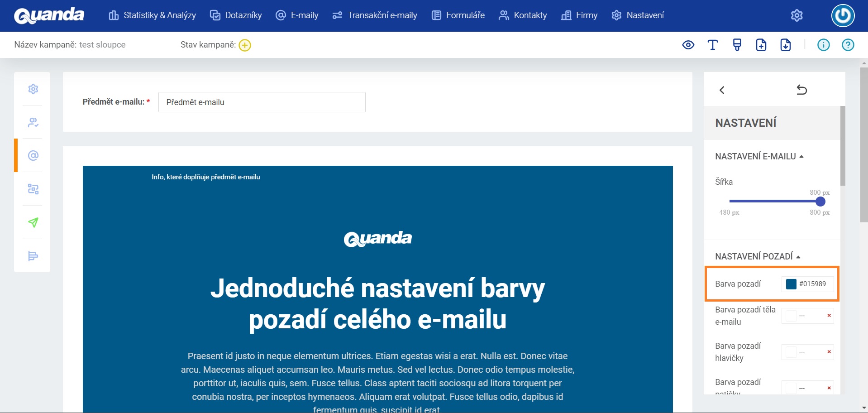The width and height of the screenshot is (868, 413).
Task: Click the Quanda logo in e-mail preview
Action: [x=377, y=239]
